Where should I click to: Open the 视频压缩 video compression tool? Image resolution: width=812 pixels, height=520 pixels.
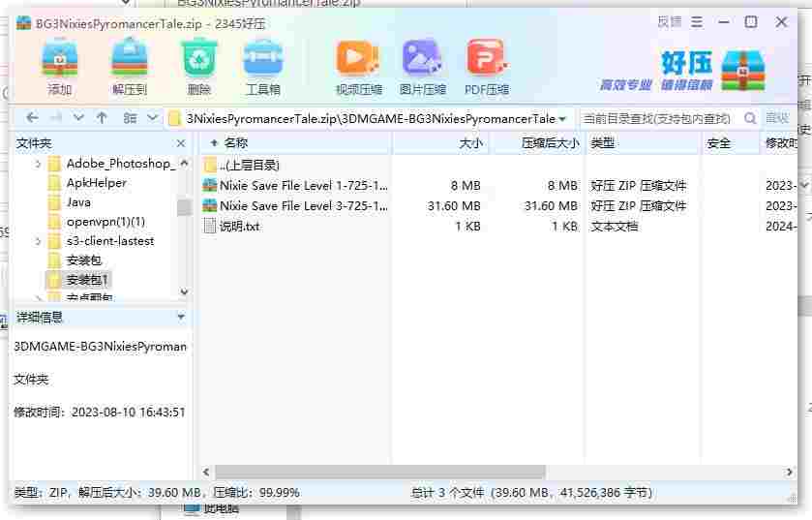pyautogui.click(x=358, y=67)
